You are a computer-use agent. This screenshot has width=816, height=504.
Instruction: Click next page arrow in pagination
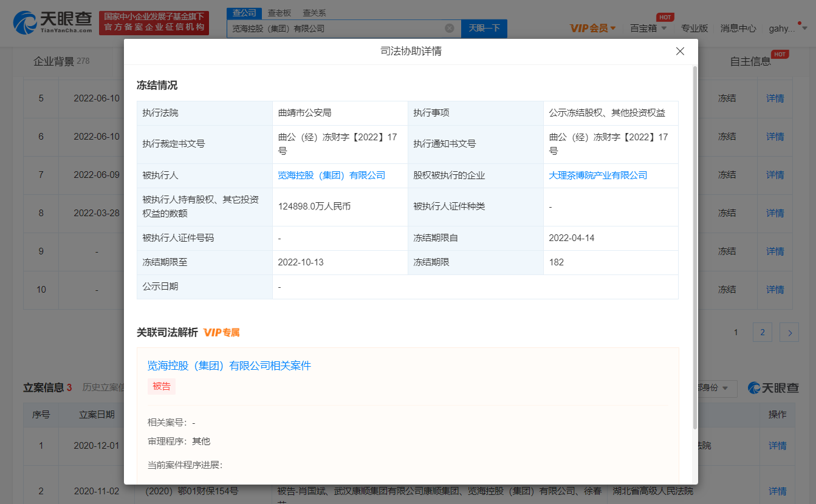pyautogui.click(x=789, y=332)
